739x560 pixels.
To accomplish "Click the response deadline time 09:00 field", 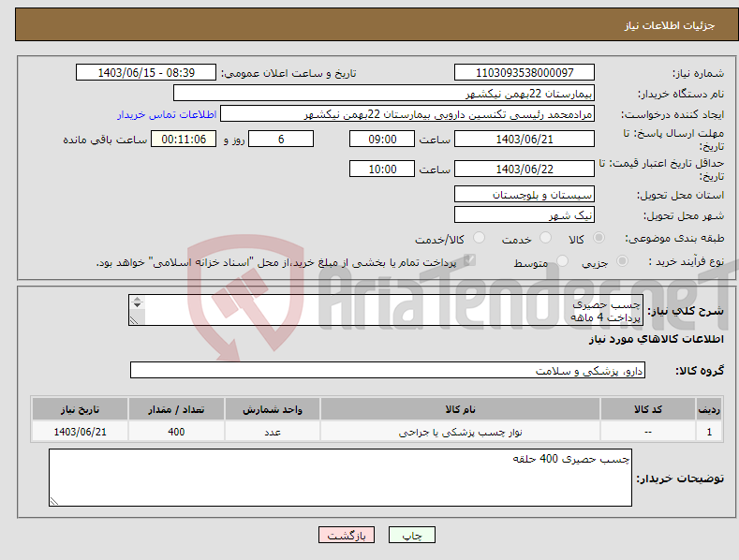I will [x=382, y=139].
